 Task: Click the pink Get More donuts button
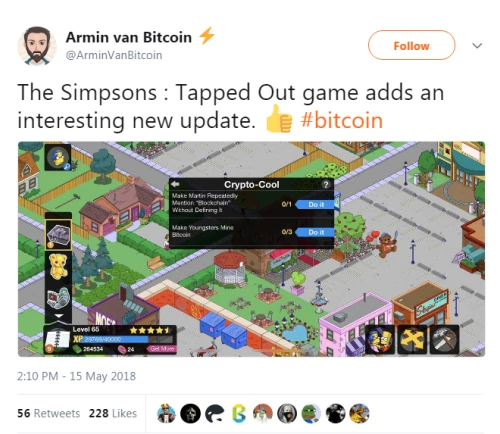pyautogui.click(x=162, y=349)
